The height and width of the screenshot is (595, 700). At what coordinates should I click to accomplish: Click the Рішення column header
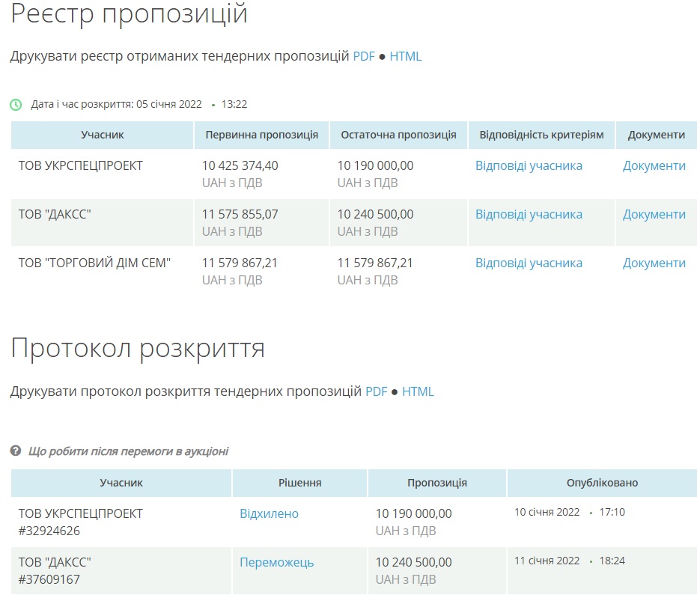[x=300, y=483]
